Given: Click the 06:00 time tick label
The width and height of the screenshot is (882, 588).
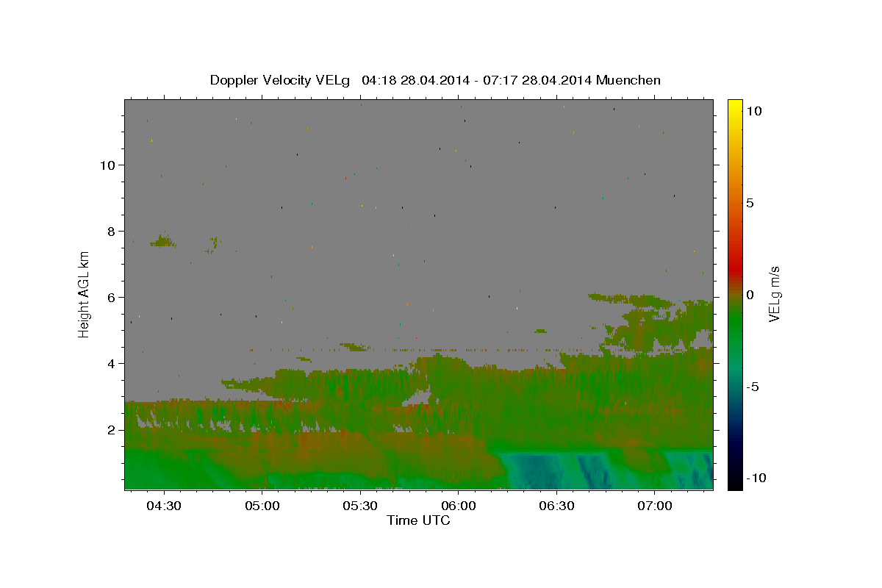Looking at the screenshot, I should coord(458,506).
